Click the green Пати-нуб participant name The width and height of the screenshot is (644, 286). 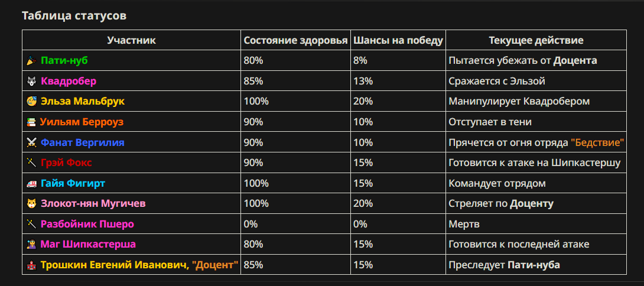point(64,61)
